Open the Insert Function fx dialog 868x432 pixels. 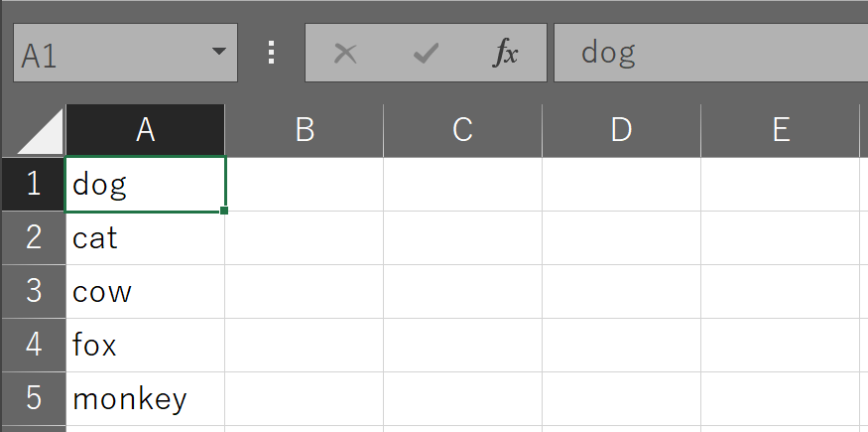tap(505, 54)
